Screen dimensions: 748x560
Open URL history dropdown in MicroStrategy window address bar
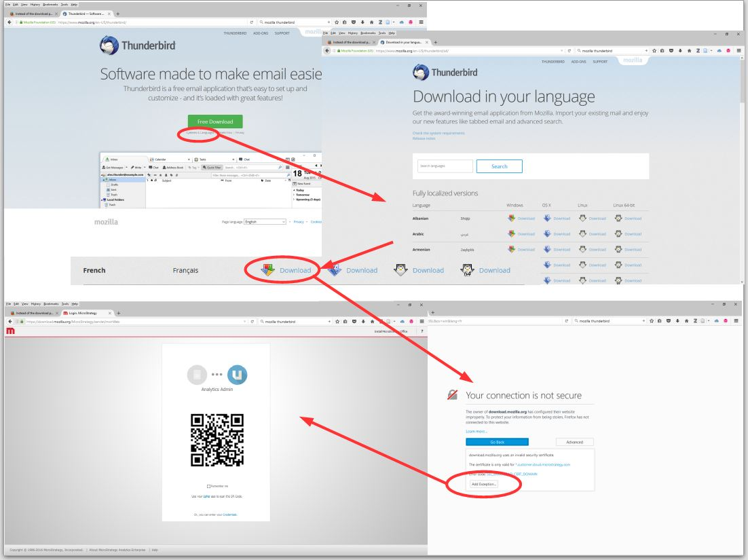click(245, 322)
